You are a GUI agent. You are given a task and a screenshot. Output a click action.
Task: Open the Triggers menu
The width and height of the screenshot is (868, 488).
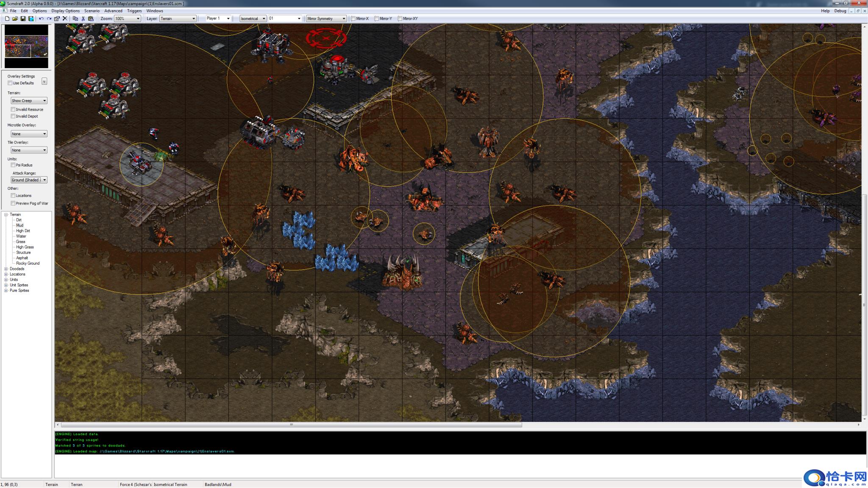click(134, 11)
